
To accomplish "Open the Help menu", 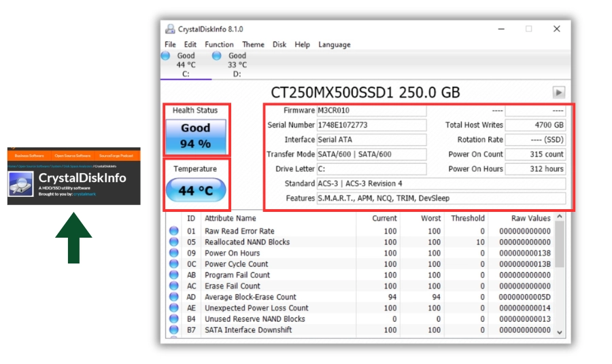I will coord(302,44).
